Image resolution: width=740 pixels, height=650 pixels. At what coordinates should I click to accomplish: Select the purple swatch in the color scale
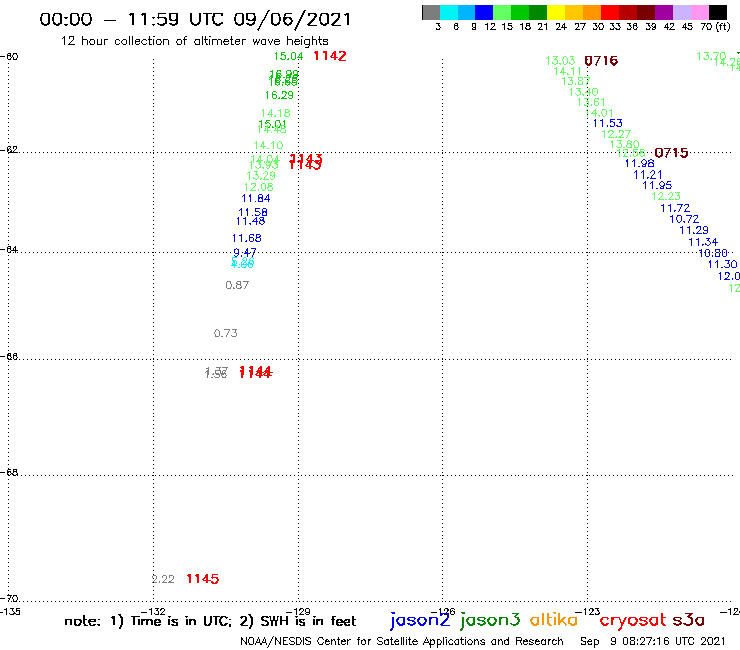[664, 12]
